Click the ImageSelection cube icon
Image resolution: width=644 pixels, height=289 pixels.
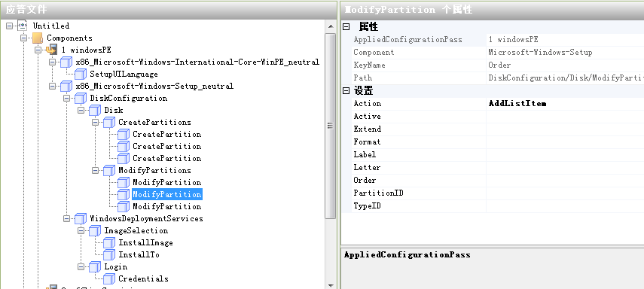click(95, 231)
